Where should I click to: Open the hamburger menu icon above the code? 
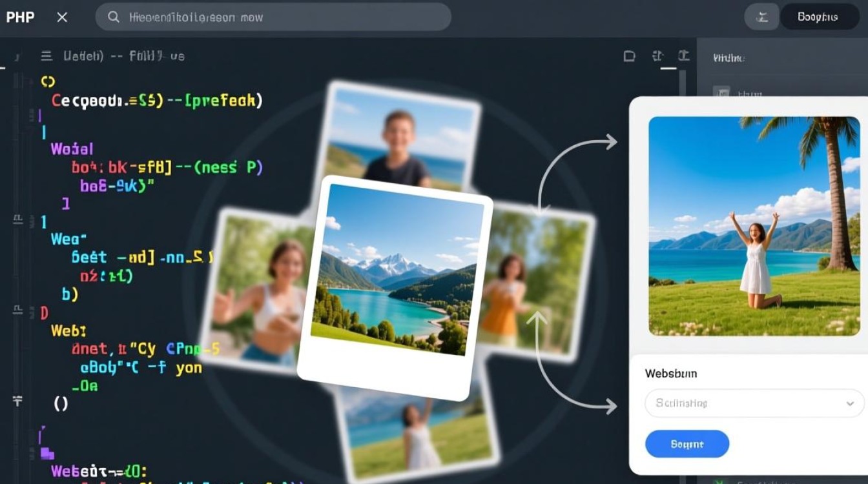pyautogui.click(x=46, y=56)
